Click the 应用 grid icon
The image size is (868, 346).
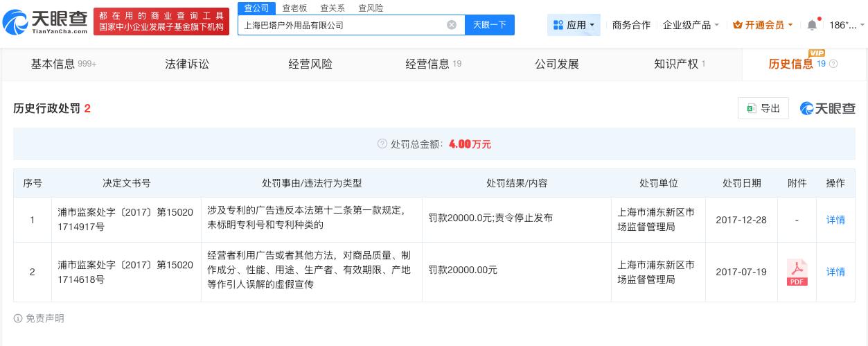558,25
